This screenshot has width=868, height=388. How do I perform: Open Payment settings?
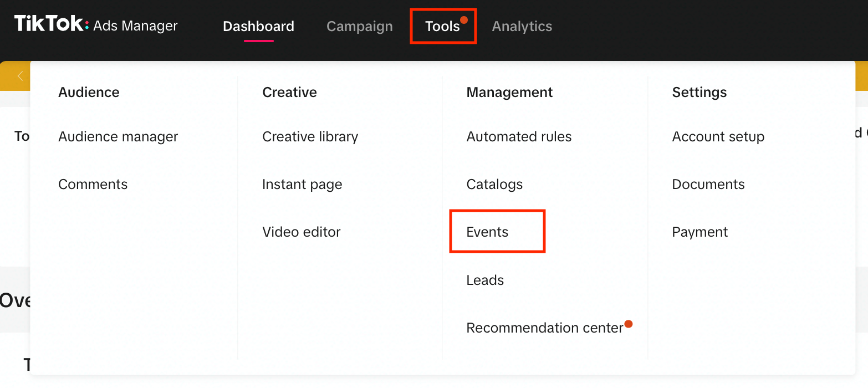click(x=700, y=232)
